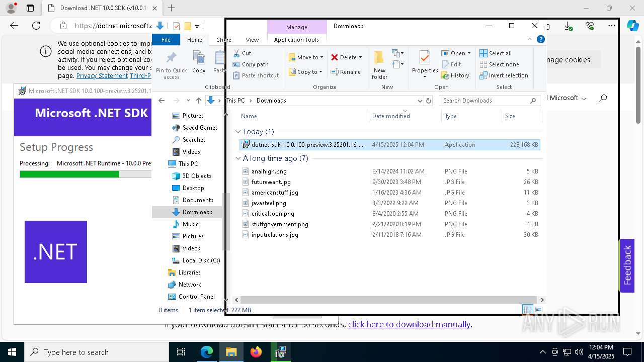The width and height of the screenshot is (644, 362).
Task: Collapse the ribbon with chevron
Action: click(530, 39)
